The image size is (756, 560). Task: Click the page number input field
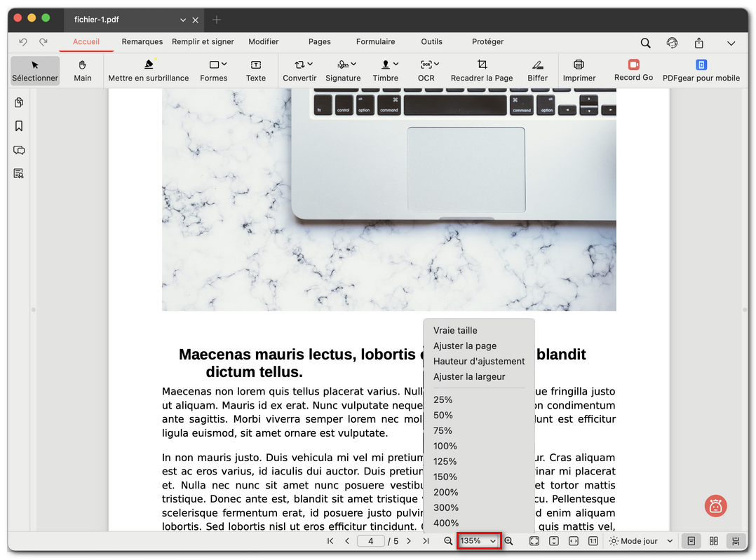click(370, 541)
